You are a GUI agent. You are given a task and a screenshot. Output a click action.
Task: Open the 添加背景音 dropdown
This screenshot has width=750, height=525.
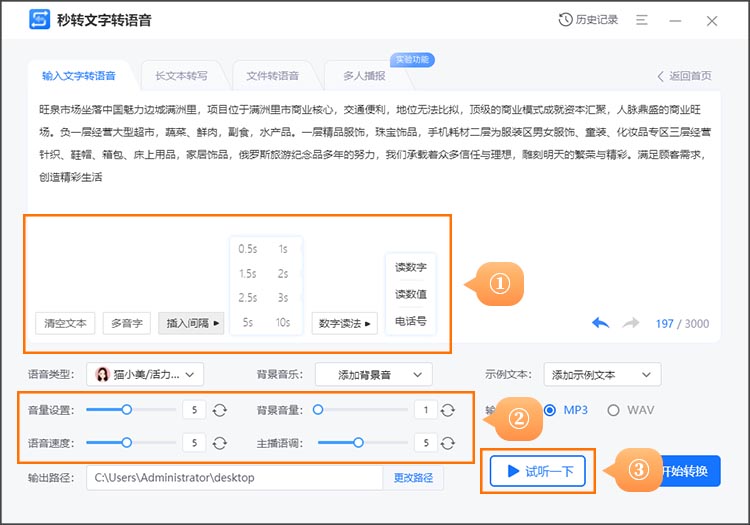pyautogui.click(x=374, y=374)
